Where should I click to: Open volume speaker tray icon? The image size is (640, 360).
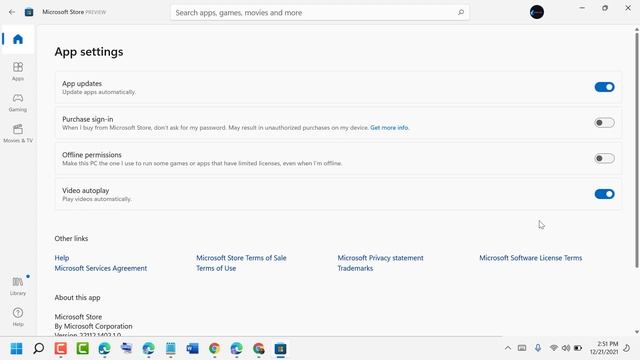point(566,348)
